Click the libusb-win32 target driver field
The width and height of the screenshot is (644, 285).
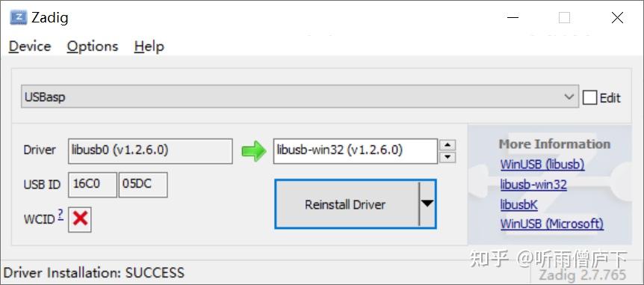point(356,151)
